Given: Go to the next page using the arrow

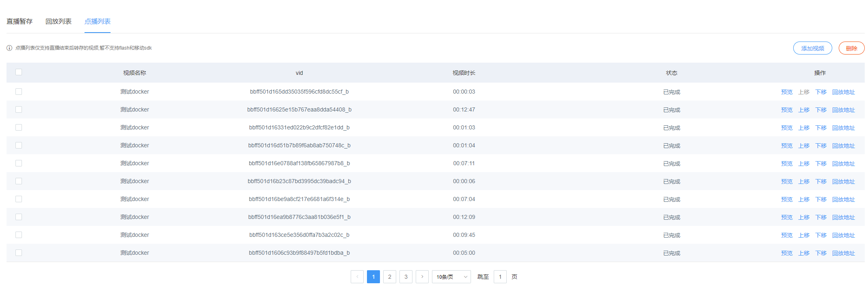Looking at the screenshot, I should pyautogui.click(x=422, y=277).
